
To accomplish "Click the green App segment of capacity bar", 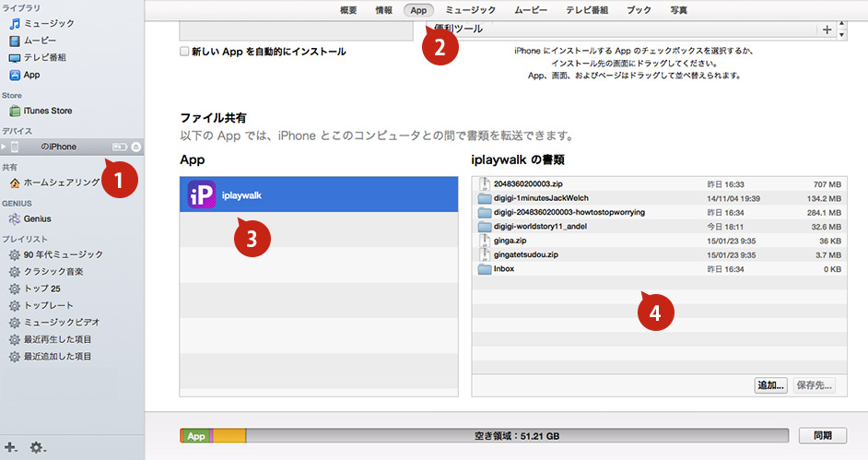I will [x=195, y=436].
